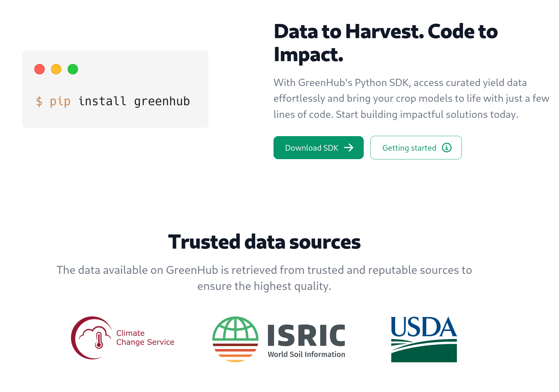The width and height of the screenshot is (559, 392).
Task: Click the red dot in terminal window
Action: tap(39, 69)
